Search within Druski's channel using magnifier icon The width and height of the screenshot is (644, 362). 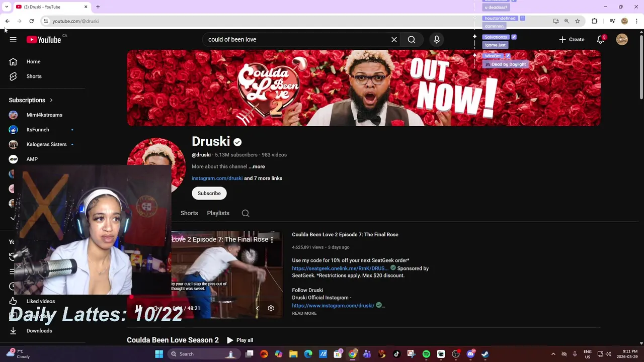click(x=246, y=213)
